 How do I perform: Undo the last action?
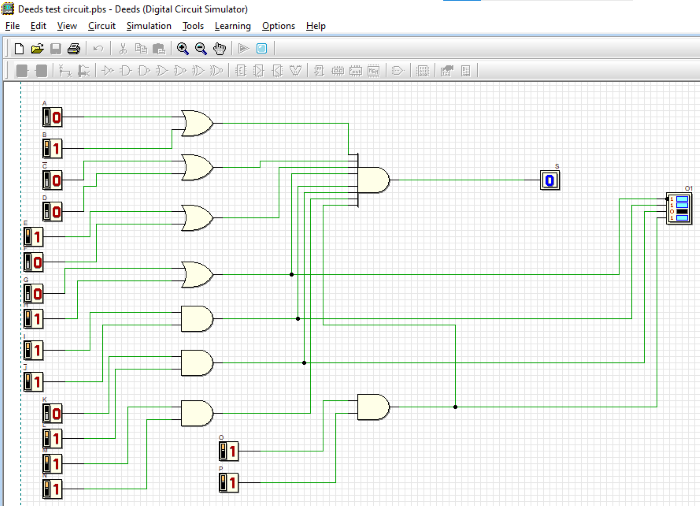pos(98,48)
